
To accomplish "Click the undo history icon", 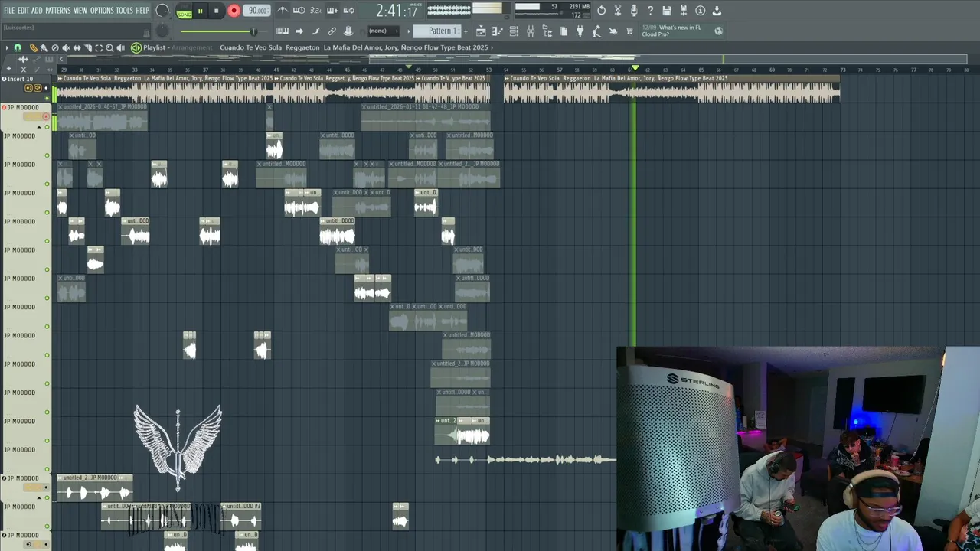I will 601,11.
